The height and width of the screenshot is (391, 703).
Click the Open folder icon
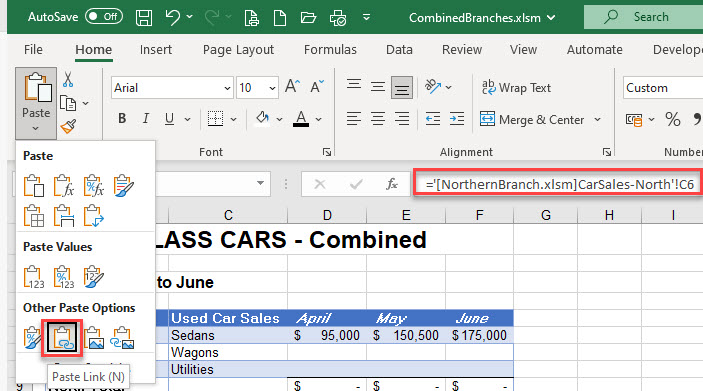pyautogui.click(x=308, y=18)
